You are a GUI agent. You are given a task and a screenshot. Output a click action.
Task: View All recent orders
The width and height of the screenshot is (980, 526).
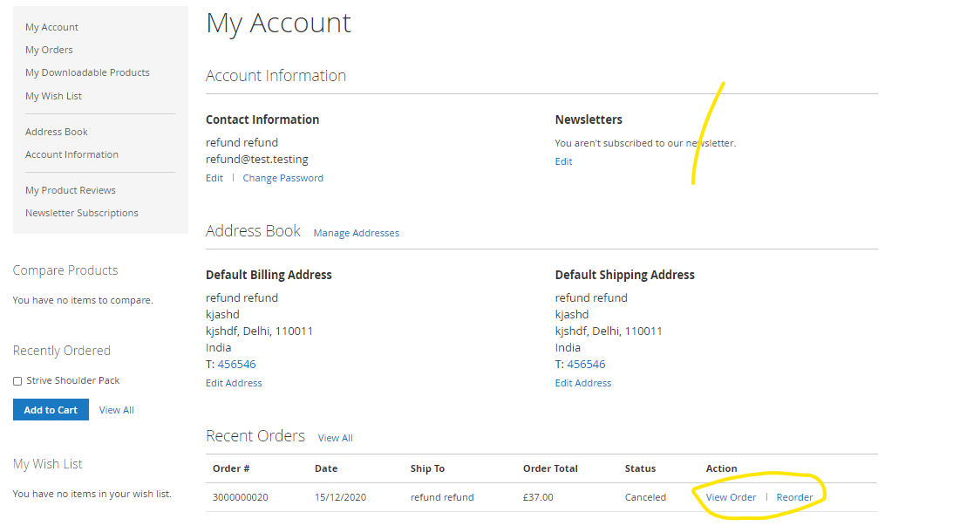point(335,438)
